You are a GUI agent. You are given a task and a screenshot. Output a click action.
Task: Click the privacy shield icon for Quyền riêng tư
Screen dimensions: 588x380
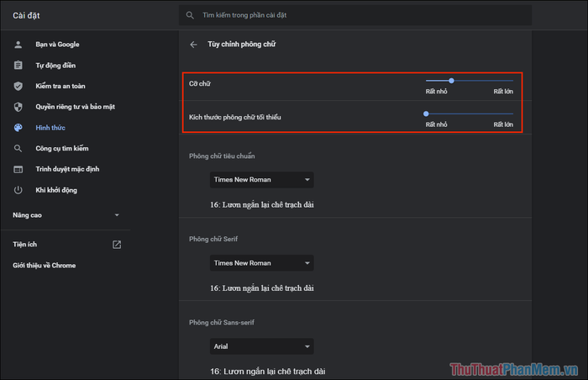[x=18, y=107]
